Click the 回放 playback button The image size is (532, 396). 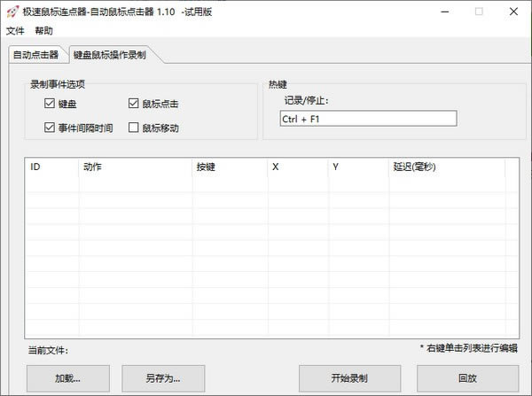[x=468, y=377]
